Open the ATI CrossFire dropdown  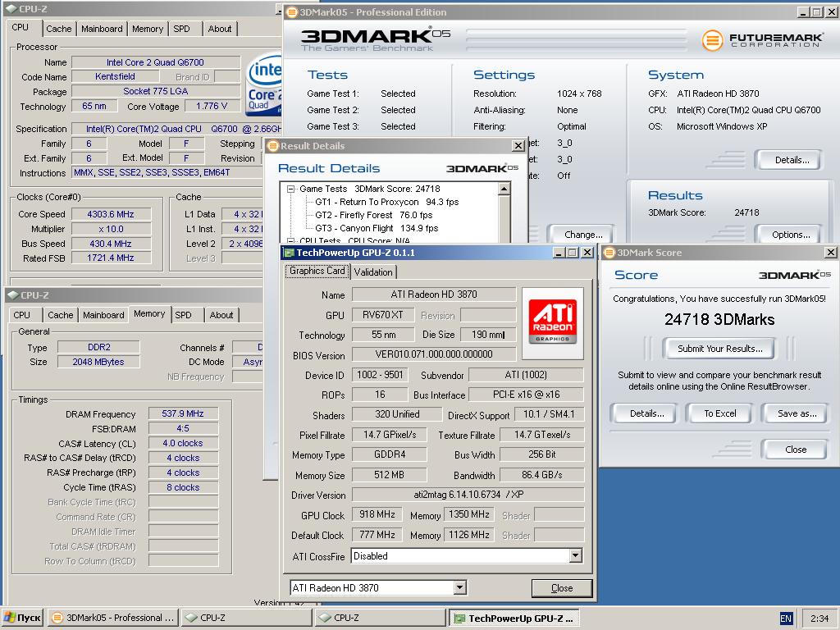point(575,555)
